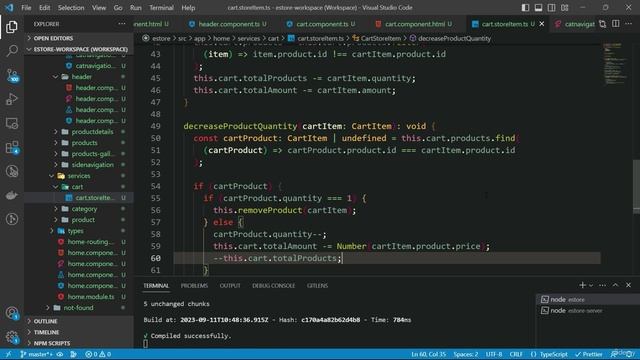
Task: Switch to PROBLEMS panel tab
Action: click(194, 286)
